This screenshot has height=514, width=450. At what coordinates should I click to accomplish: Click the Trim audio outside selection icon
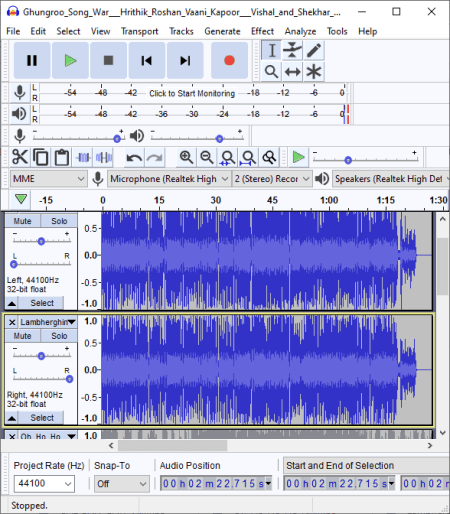pyautogui.click(x=83, y=157)
